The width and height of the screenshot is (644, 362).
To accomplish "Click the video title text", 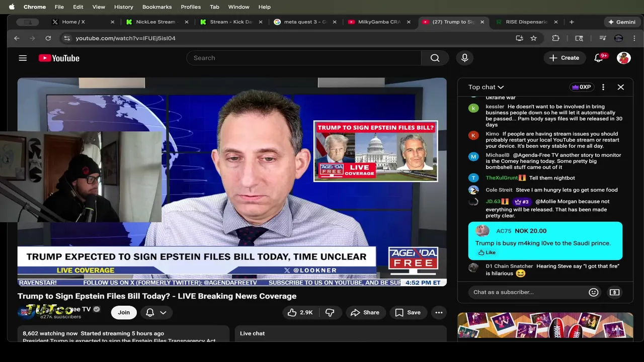I will tap(157, 296).
